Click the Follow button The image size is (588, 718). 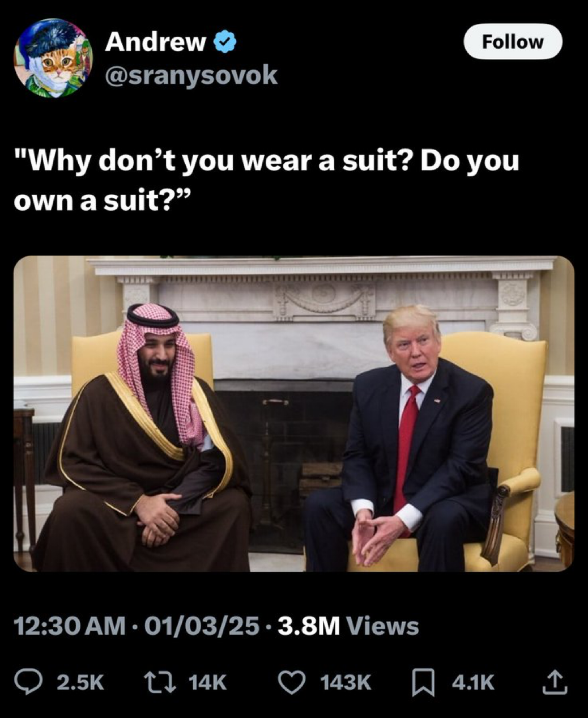click(x=513, y=41)
